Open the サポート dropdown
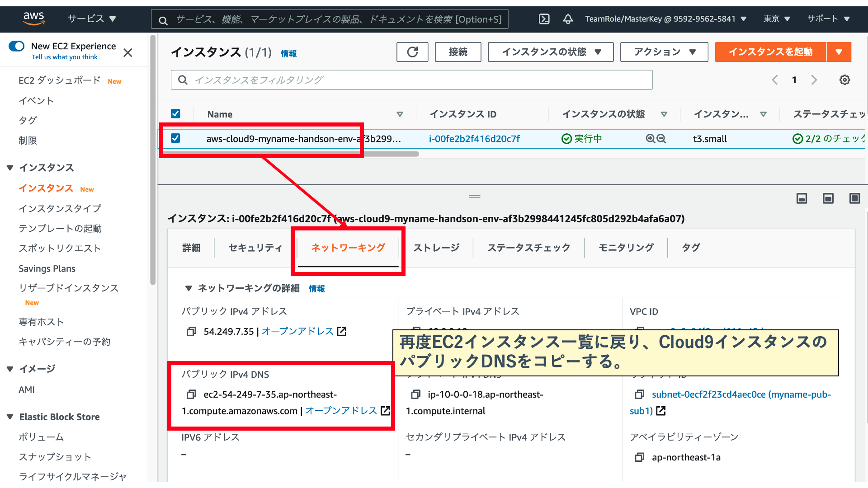 829,19
